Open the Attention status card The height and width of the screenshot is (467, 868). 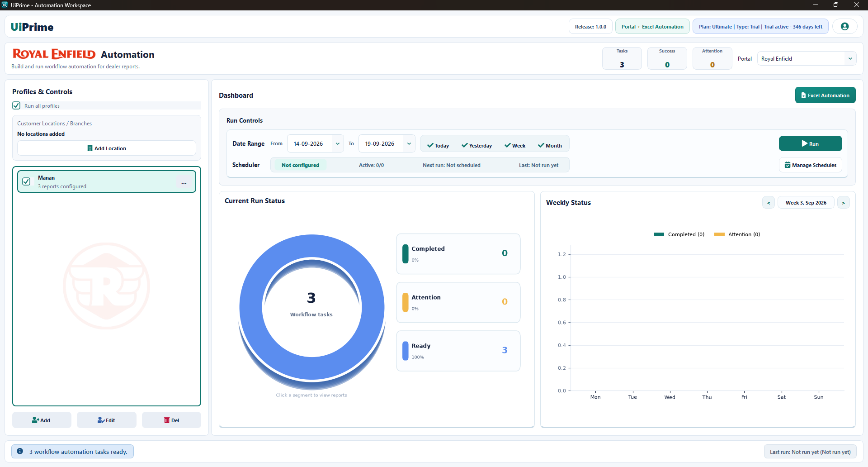tap(458, 302)
